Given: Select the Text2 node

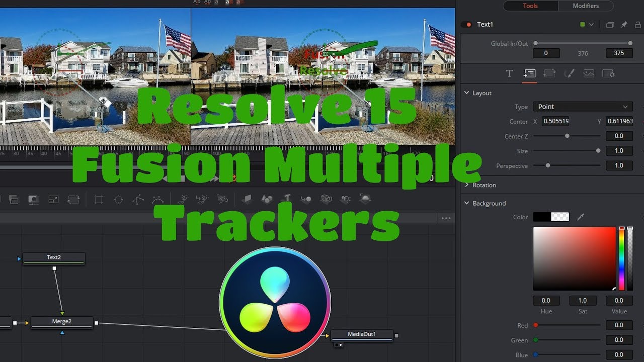Looking at the screenshot, I should pos(54,258).
